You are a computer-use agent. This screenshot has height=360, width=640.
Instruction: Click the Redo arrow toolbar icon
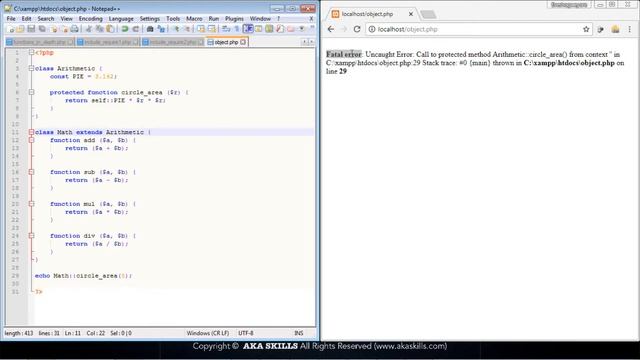[136, 29]
